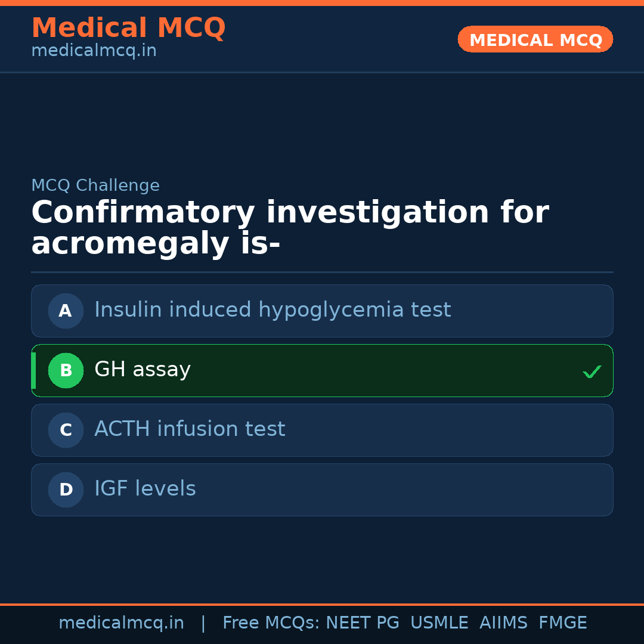Click the green checkmark icon
644x644 pixels.
(x=592, y=371)
